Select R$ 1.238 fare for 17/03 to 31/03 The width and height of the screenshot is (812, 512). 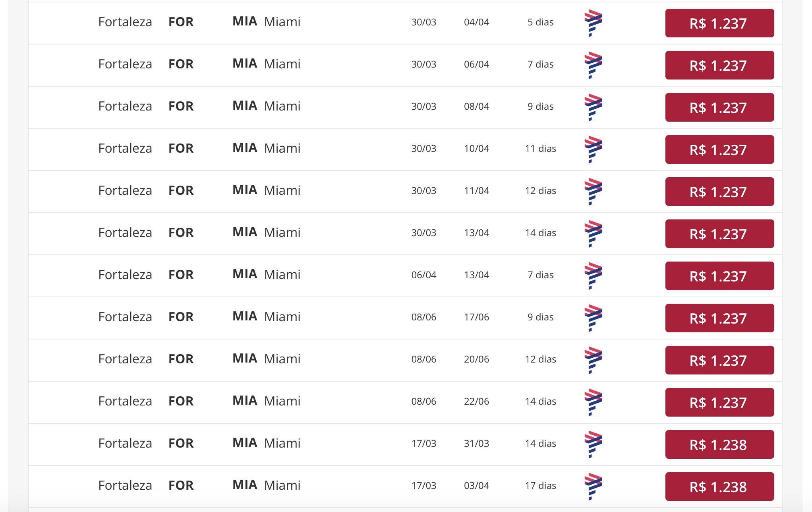point(719,444)
